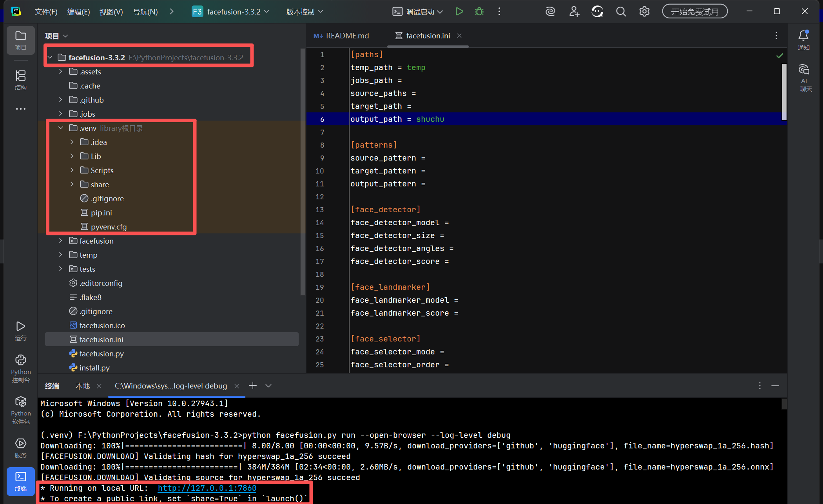Select pyvenv.cfg file in .venv
Viewport: 823px width, 504px height.
tap(109, 227)
